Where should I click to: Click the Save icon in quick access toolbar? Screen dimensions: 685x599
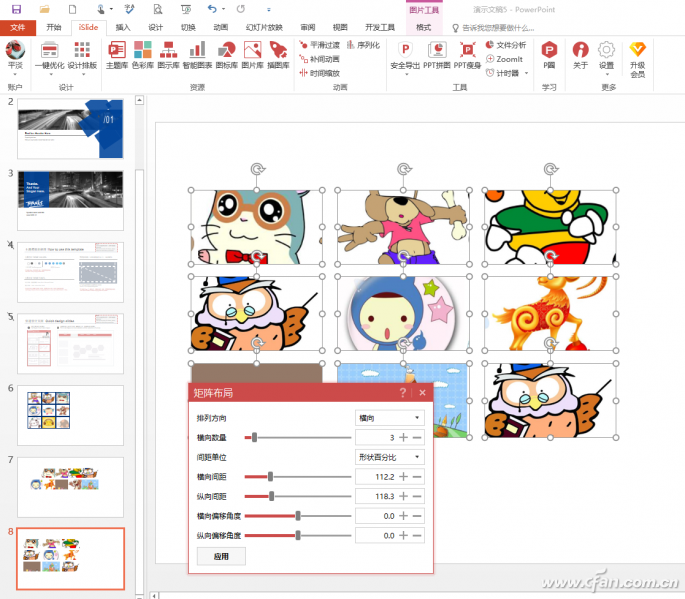coord(16,9)
